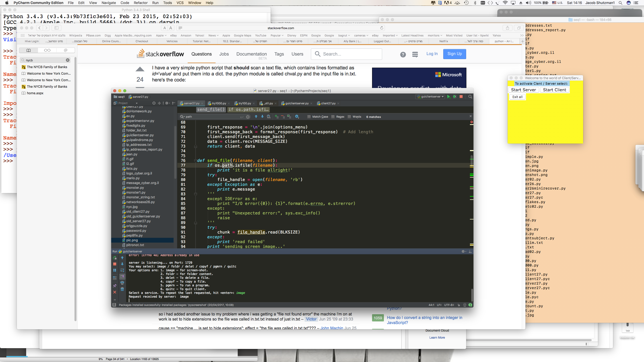Start the debug bug icon in the toolbar
644x362 pixels.
(455, 97)
